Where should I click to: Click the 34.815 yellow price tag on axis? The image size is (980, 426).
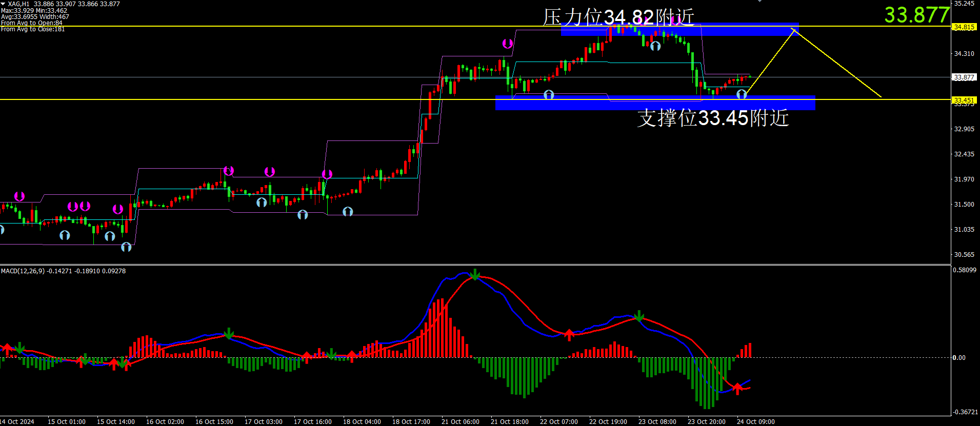point(964,27)
